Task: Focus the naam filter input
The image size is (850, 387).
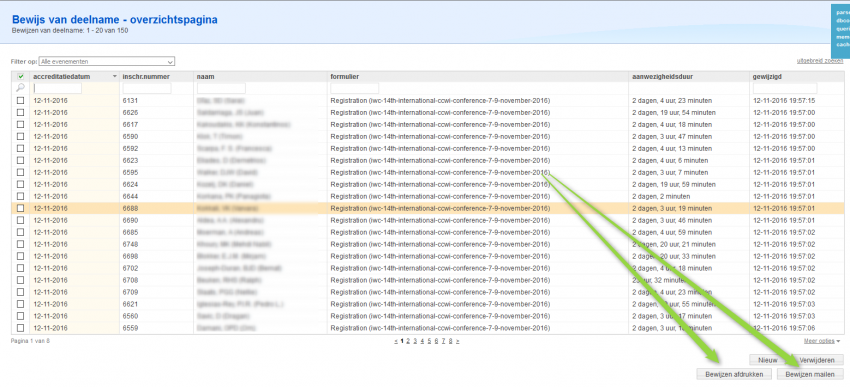Action: [x=221, y=88]
